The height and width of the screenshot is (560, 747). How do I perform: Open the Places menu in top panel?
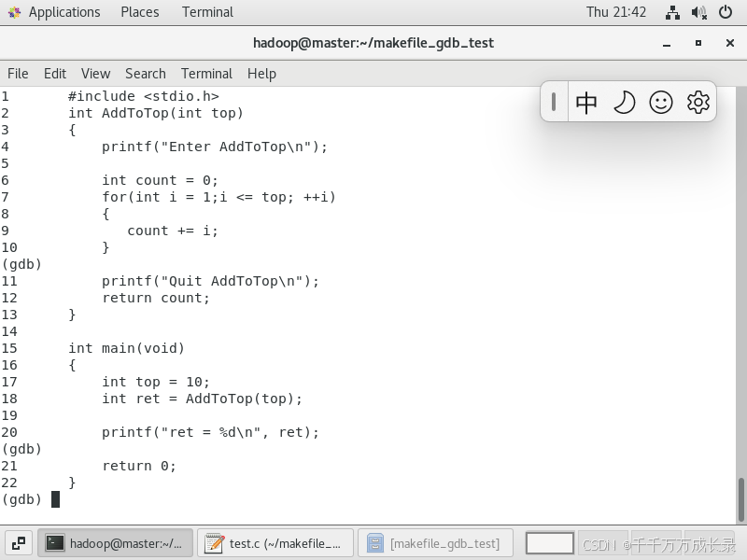(x=139, y=12)
